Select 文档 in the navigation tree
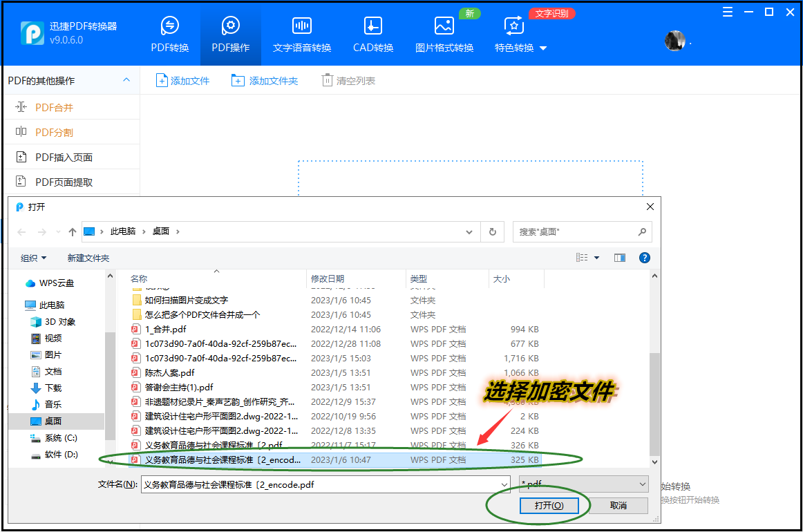This screenshot has width=803, height=532. [46, 371]
